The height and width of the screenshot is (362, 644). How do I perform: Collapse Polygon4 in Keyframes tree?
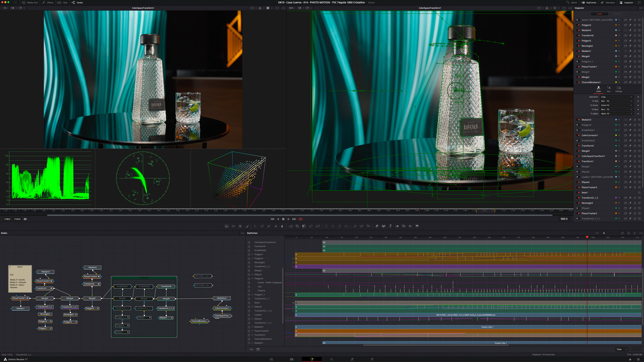252,279
